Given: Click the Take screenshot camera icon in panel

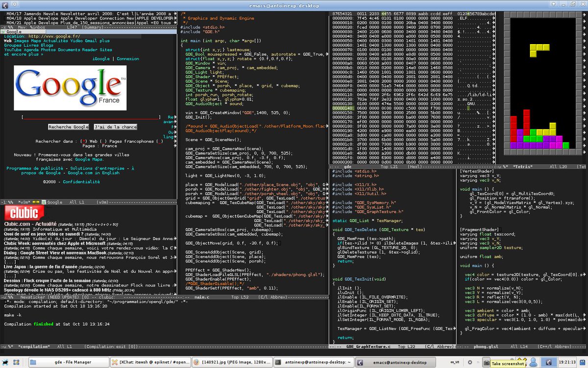Looking at the screenshot, I should (486, 362).
